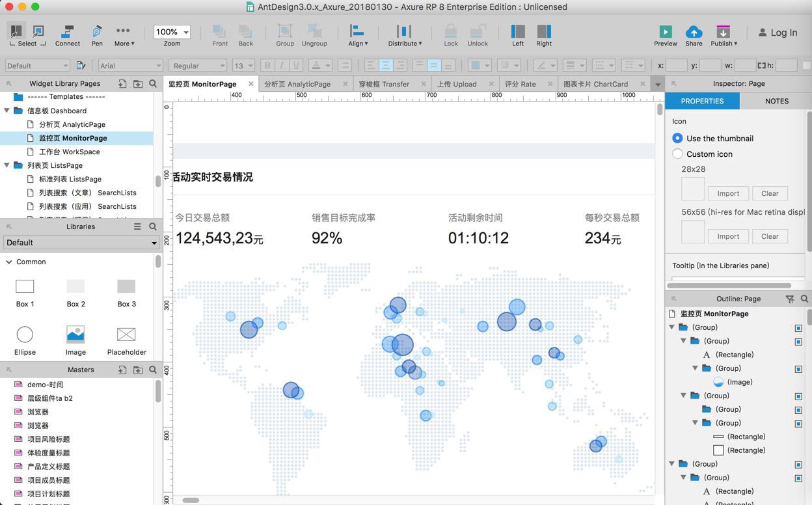The width and height of the screenshot is (812, 505).
Task: Choose the intersected Select mode icon
Action: click(x=16, y=31)
